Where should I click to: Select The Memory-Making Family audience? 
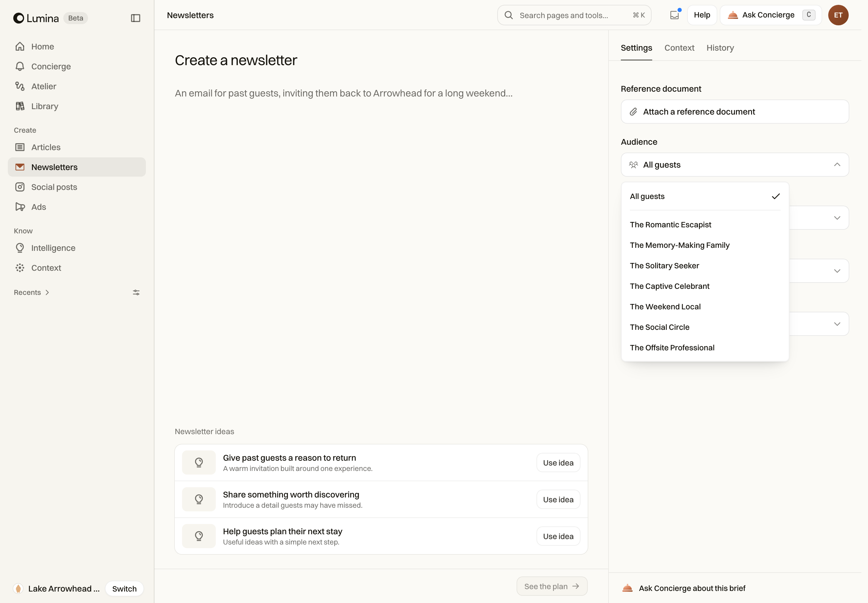click(x=705, y=245)
